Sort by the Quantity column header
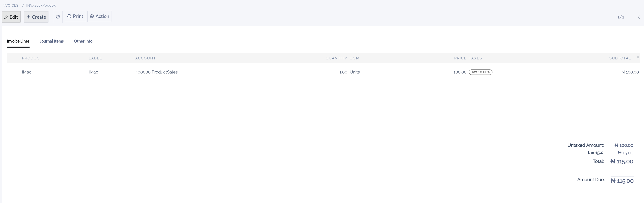The image size is (644, 203). (336, 58)
